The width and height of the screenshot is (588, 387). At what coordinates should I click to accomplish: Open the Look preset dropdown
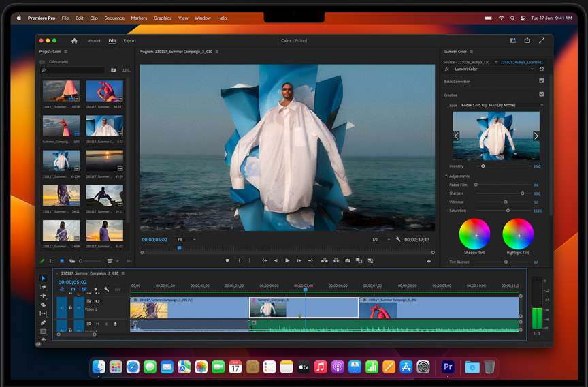pos(502,106)
